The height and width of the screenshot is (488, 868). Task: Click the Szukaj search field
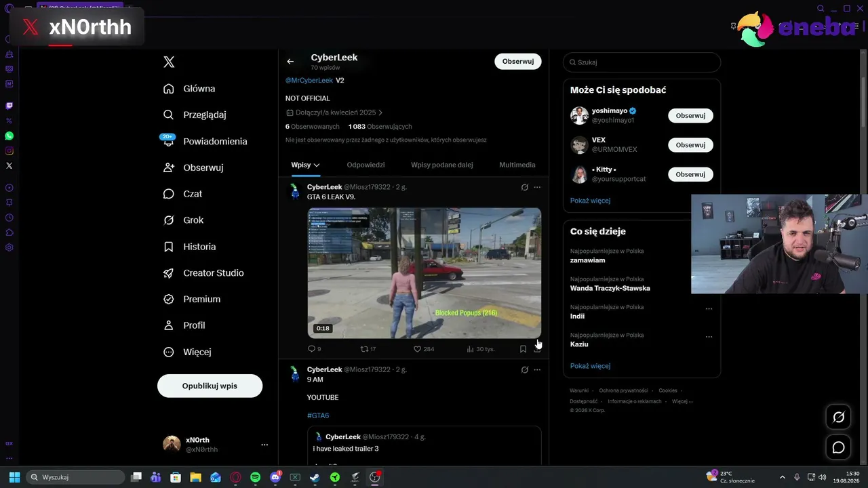click(x=642, y=62)
